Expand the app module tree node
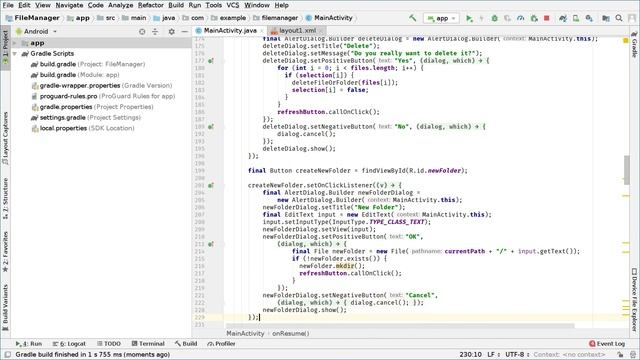This screenshot has height=360, width=640. [15, 43]
